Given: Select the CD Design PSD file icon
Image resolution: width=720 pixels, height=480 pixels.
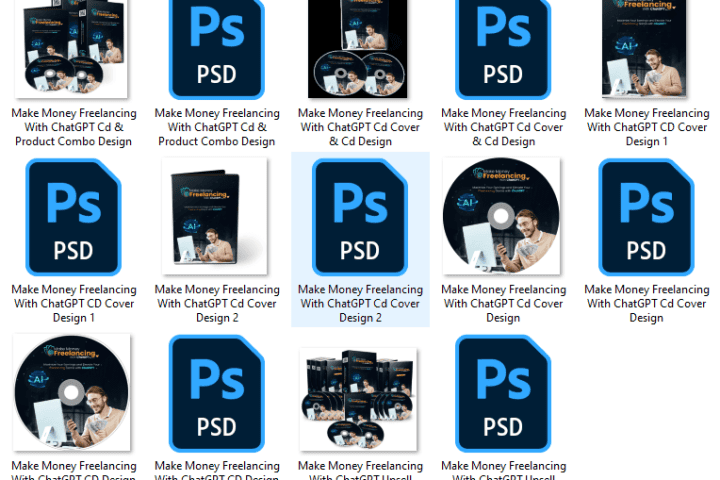Looking at the screenshot, I should [217, 393].
